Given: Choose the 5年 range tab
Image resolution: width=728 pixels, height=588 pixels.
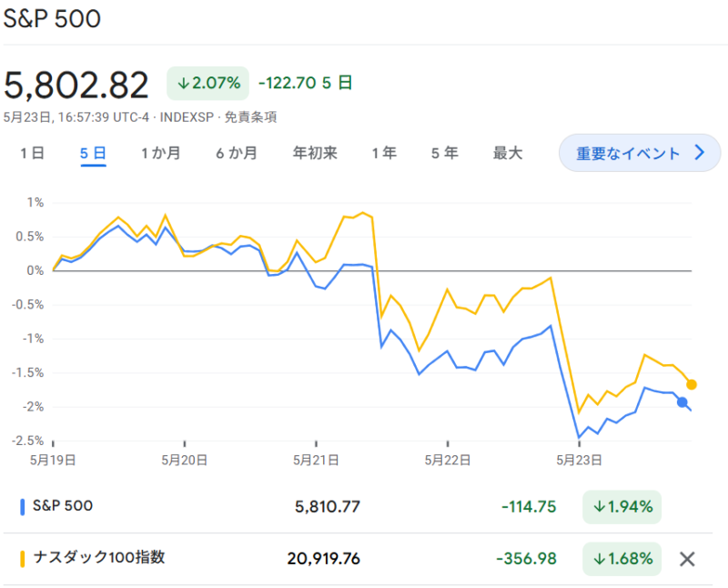Looking at the screenshot, I should pos(444,153).
